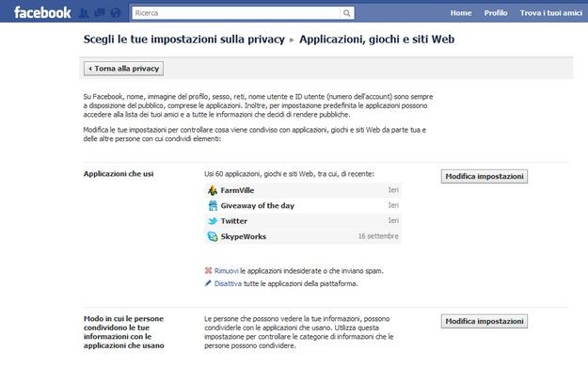Open the friend requests icon
This screenshot has width=588, height=368.
tap(84, 13)
